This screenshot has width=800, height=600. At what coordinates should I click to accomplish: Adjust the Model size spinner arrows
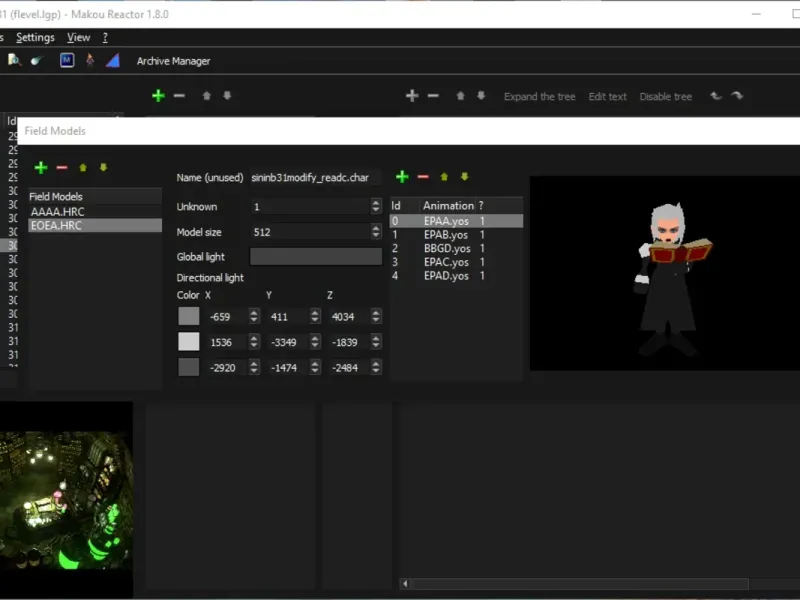point(376,232)
